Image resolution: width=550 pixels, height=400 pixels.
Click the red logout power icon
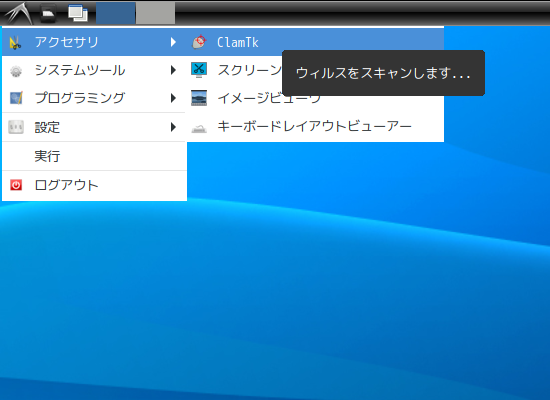(x=16, y=185)
